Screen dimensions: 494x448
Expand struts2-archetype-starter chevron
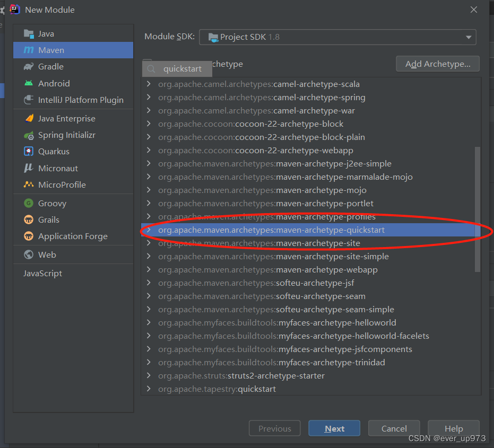pyautogui.click(x=149, y=375)
